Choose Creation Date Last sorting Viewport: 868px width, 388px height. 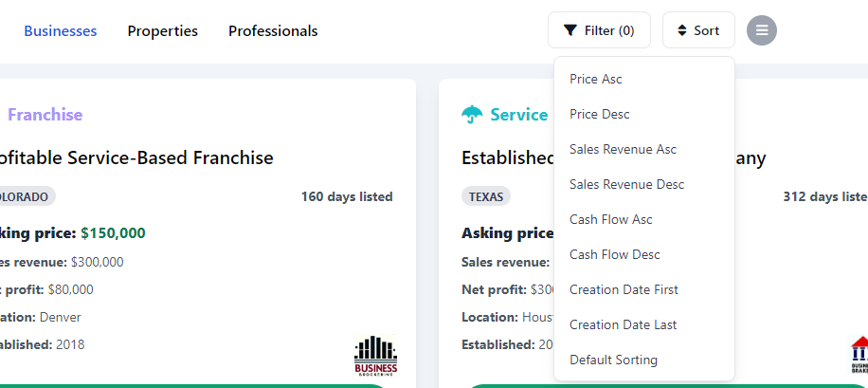click(623, 324)
